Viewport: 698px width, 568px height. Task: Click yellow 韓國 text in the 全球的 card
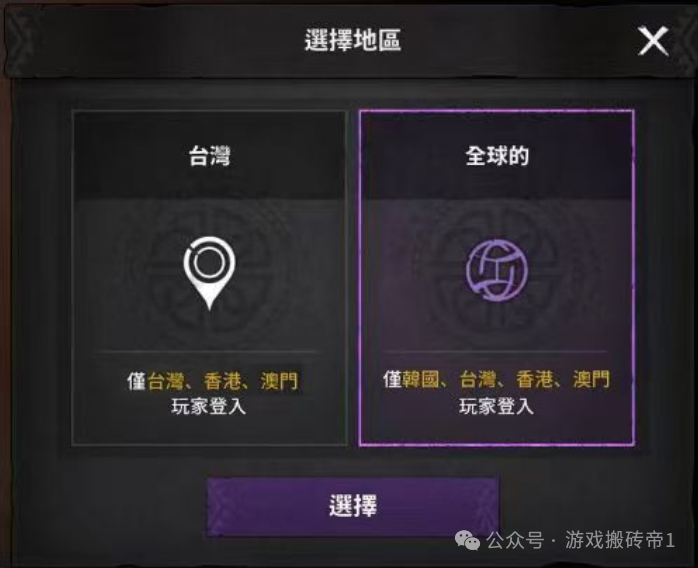click(420, 380)
